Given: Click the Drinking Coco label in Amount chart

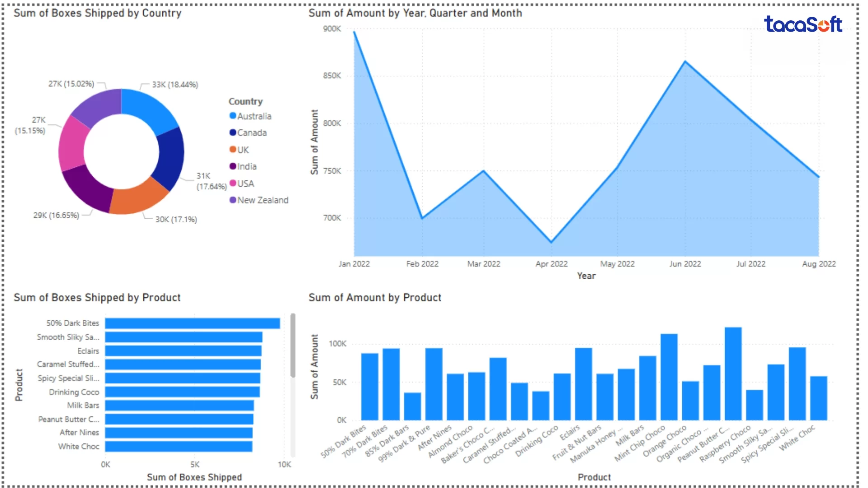Looking at the screenshot, I should (x=537, y=441).
